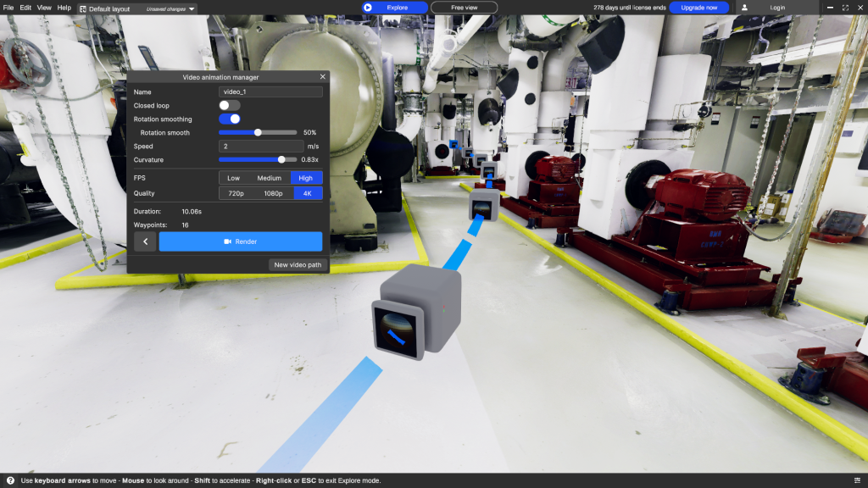Image resolution: width=868 pixels, height=488 pixels.
Task: Open the File menu
Action: 8,8
